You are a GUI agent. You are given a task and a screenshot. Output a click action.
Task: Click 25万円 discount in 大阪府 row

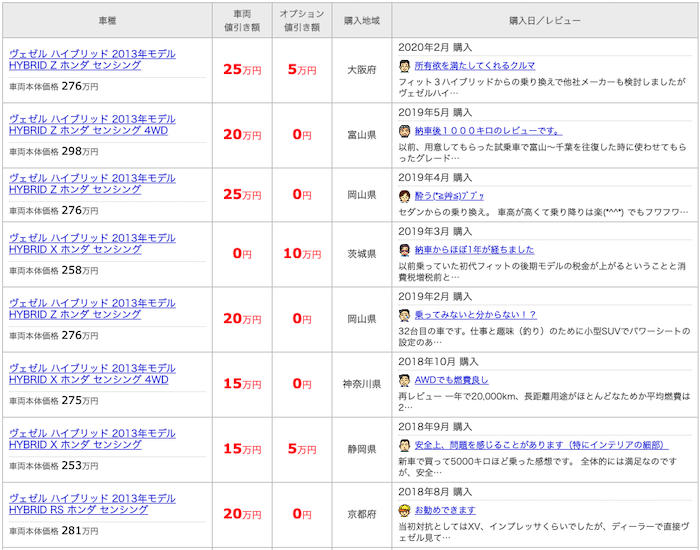[242, 70]
